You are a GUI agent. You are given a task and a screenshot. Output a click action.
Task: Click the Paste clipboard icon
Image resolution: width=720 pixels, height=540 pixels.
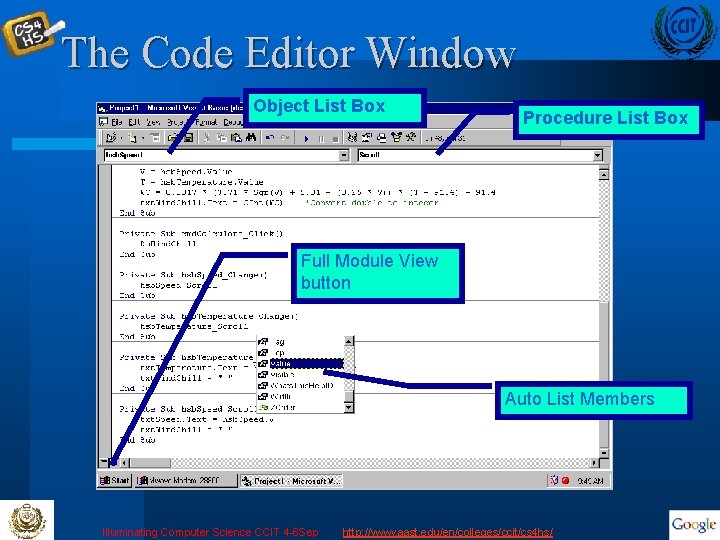236,137
